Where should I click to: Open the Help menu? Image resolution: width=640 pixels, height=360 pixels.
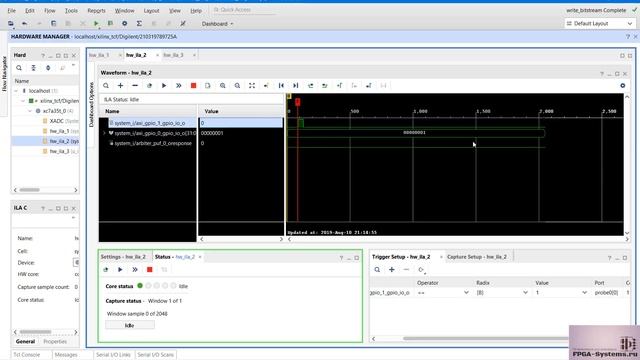pyautogui.click(x=196, y=11)
